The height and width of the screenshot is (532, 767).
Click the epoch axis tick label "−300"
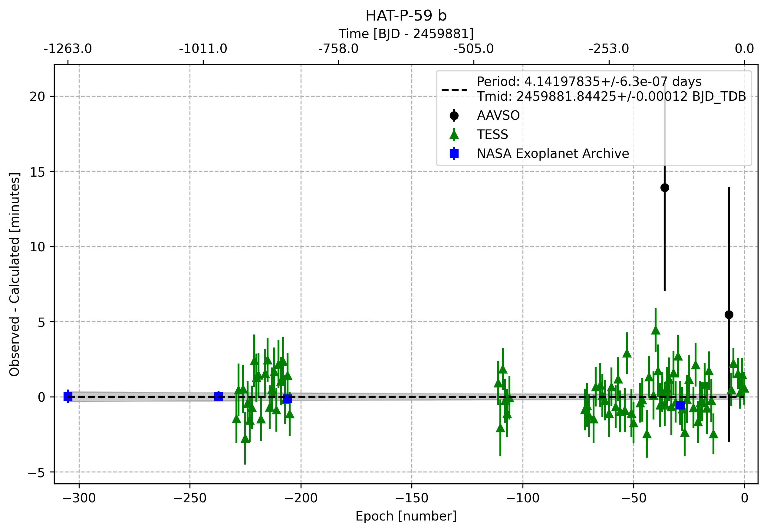coord(79,498)
